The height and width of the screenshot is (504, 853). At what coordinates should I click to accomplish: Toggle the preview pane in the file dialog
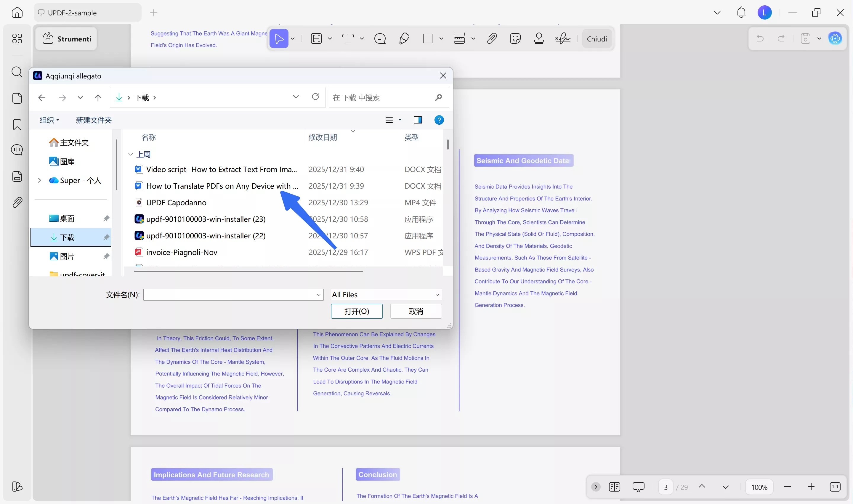[x=418, y=120]
